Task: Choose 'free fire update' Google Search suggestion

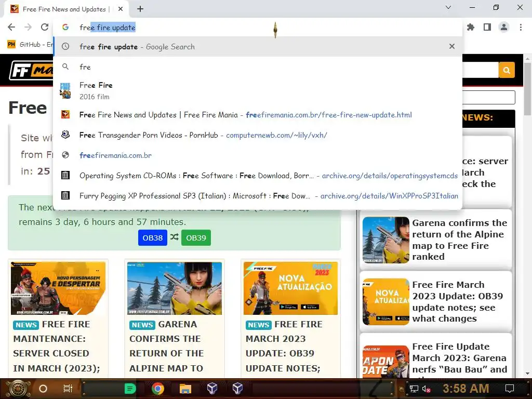Action: tap(258, 46)
